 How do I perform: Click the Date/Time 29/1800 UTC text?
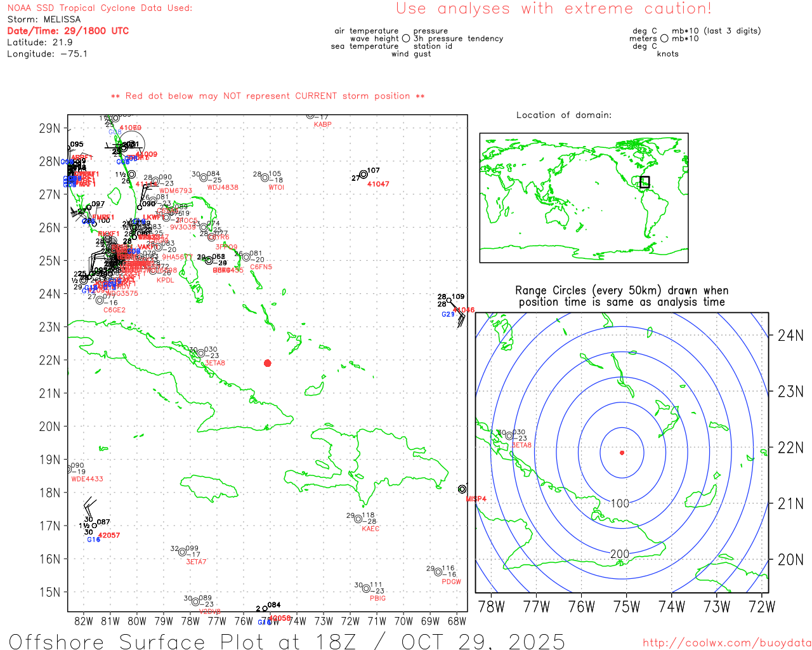pyautogui.click(x=68, y=30)
